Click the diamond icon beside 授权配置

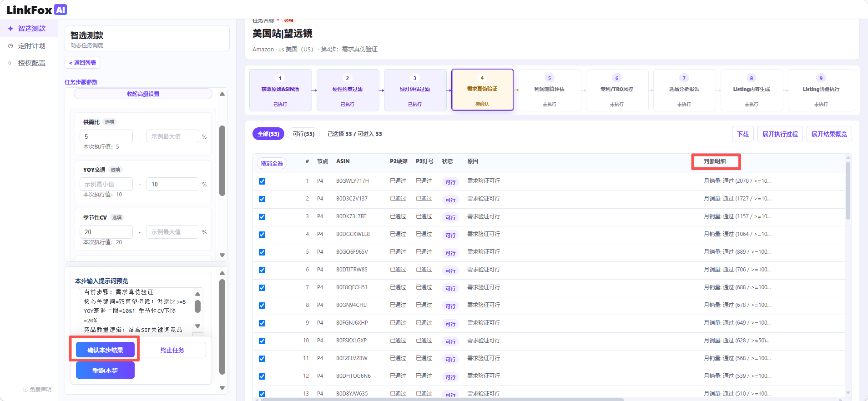click(10, 63)
